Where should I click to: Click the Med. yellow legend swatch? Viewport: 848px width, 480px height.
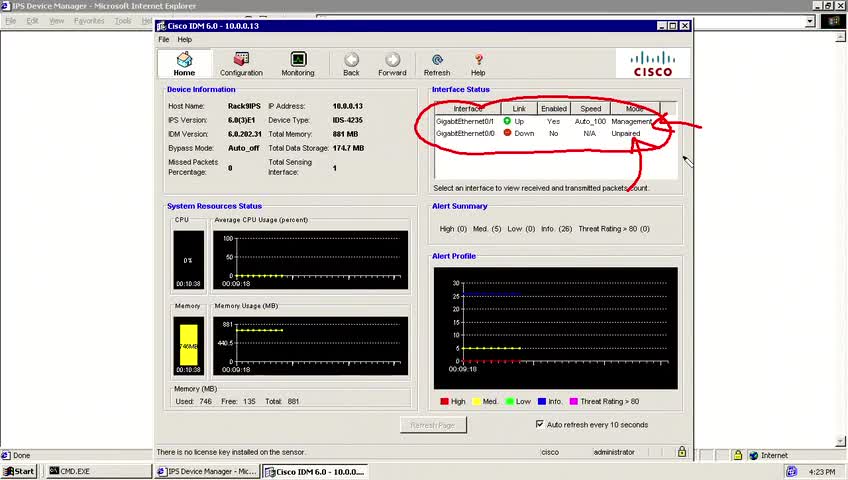pos(476,402)
